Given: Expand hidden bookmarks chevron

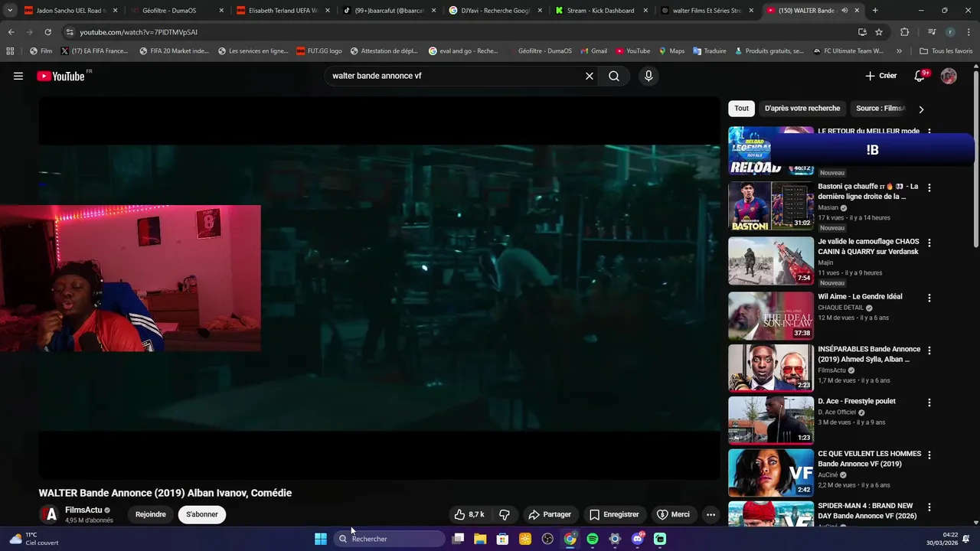Looking at the screenshot, I should click(899, 51).
